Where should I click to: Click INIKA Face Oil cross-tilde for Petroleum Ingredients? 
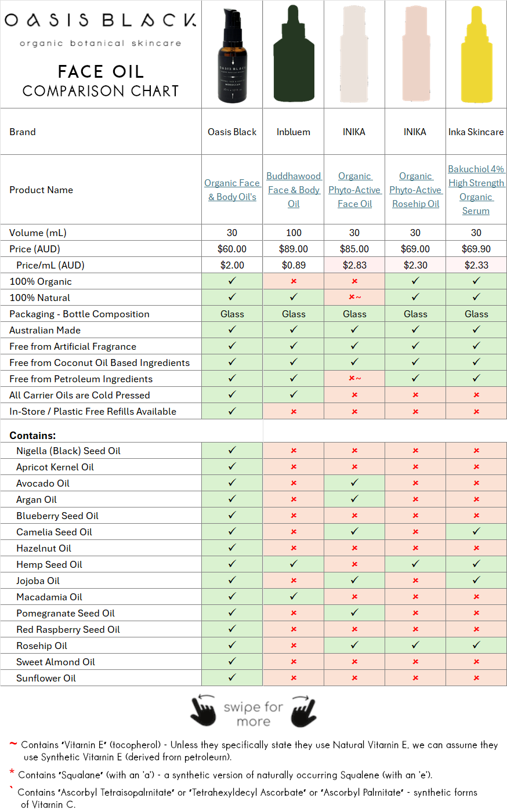click(354, 379)
